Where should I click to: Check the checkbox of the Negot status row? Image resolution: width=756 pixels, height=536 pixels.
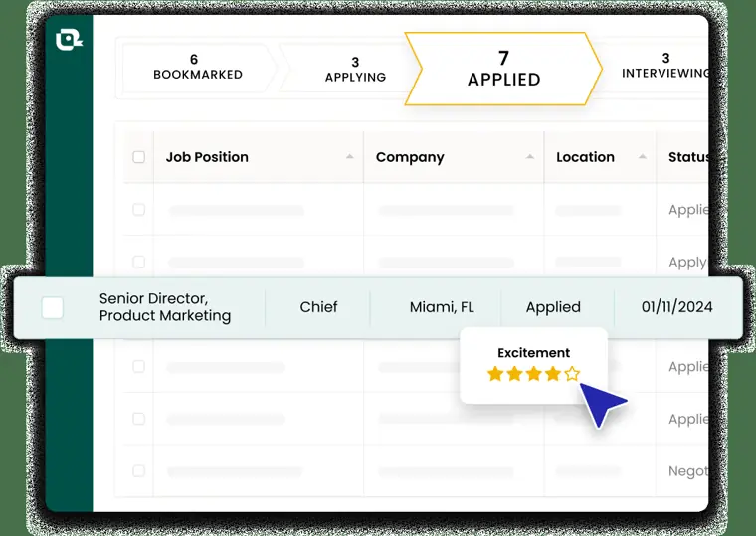(139, 471)
